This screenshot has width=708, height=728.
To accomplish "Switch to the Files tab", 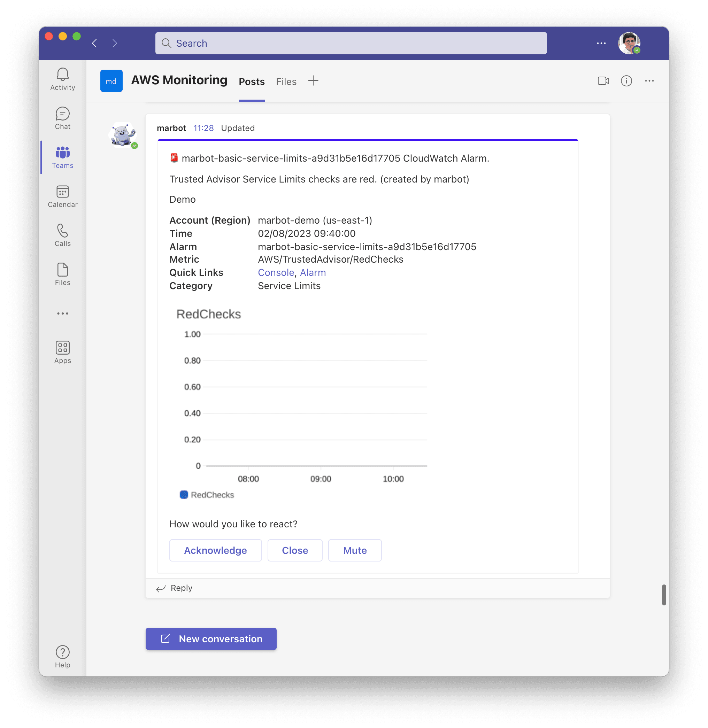I will [287, 81].
